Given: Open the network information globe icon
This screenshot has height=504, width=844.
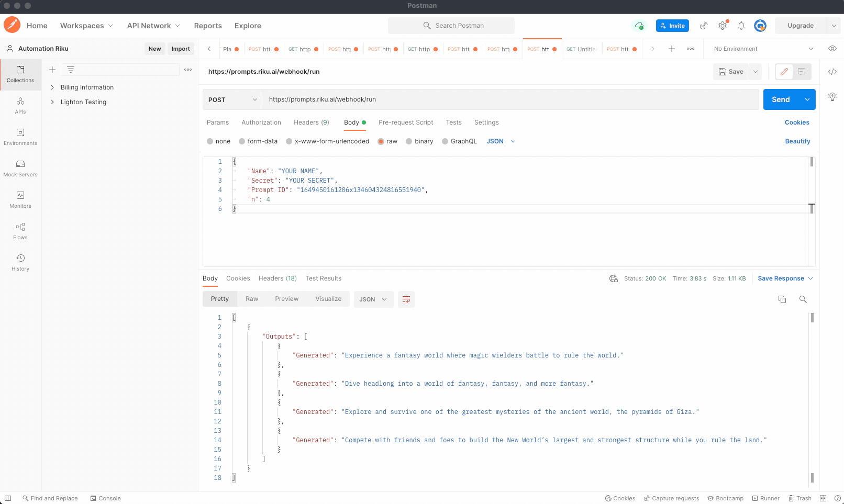Looking at the screenshot, I should [614, 278].
